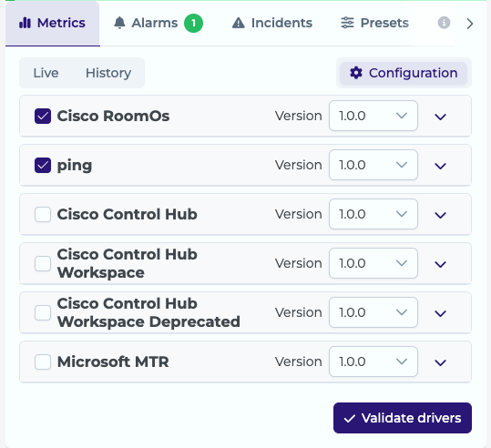Select the Live view
This screenshot has width=491, height=448.
click(46, 73)
